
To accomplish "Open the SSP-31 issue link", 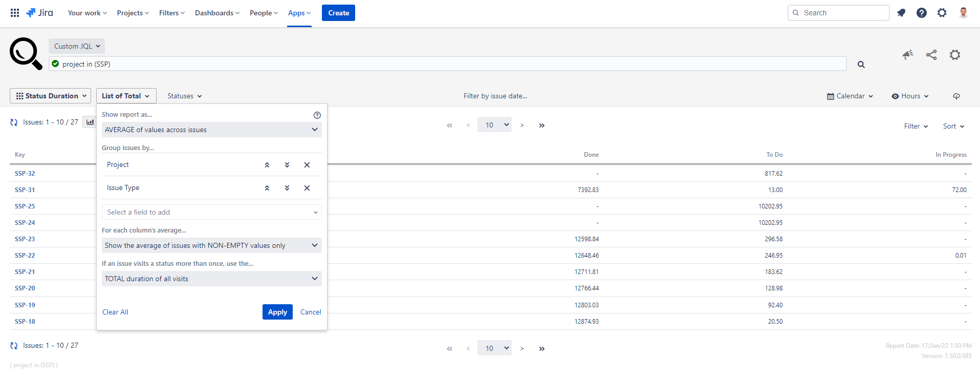I will [25, 190].
